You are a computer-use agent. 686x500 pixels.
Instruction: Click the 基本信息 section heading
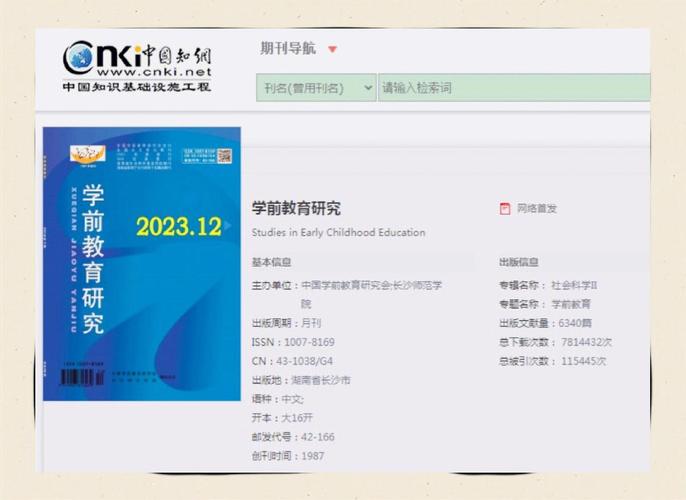point(271,262)
